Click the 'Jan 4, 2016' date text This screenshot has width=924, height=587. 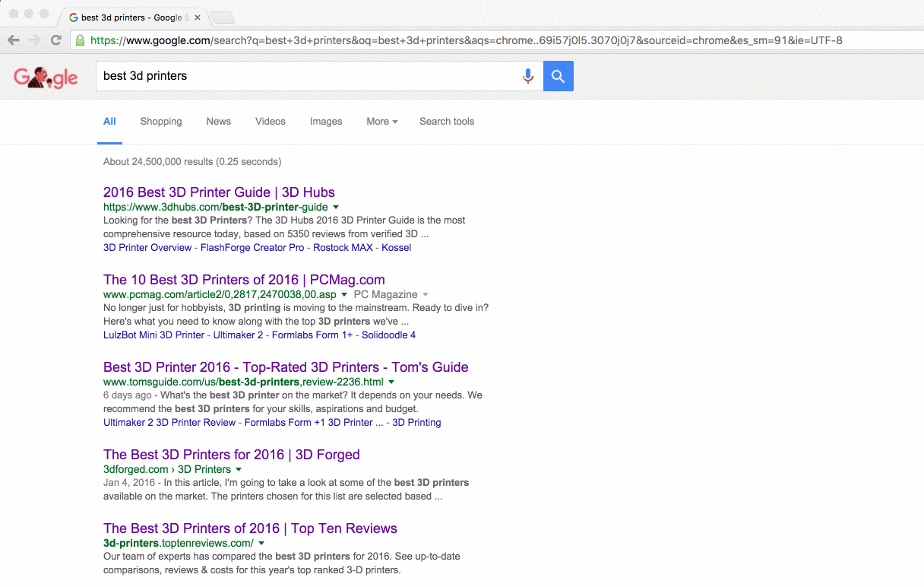129,483
